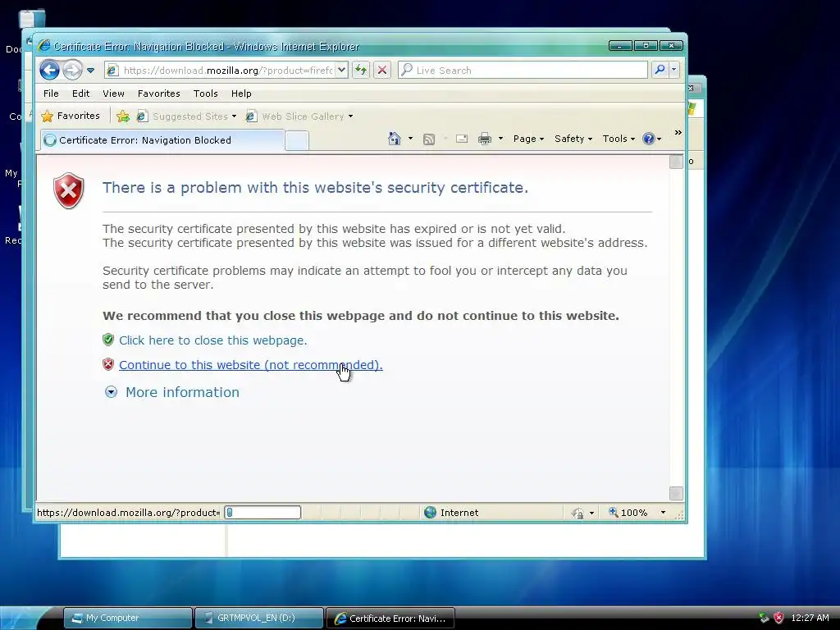This screenshot has width=840, height=630.
Task: Click the address bar URL field
Action: (x=220, y=71)
